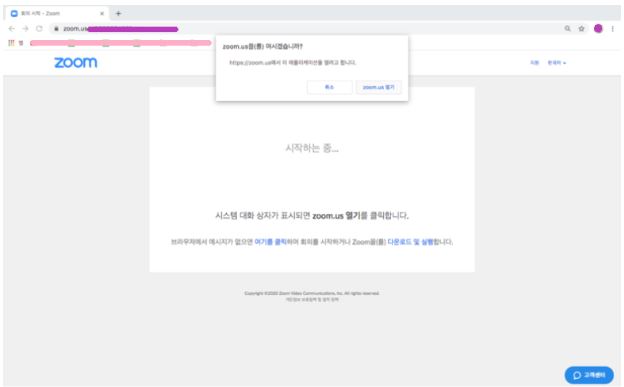Open the zoom magnifier icon in address bar
Screen dimensions: 624x387
(x=567, y=29)
